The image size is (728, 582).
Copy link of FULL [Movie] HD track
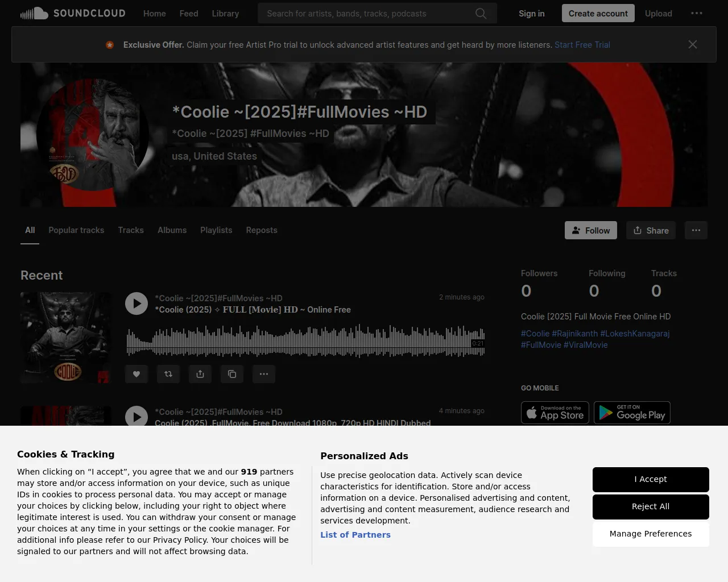pos(232,374)
